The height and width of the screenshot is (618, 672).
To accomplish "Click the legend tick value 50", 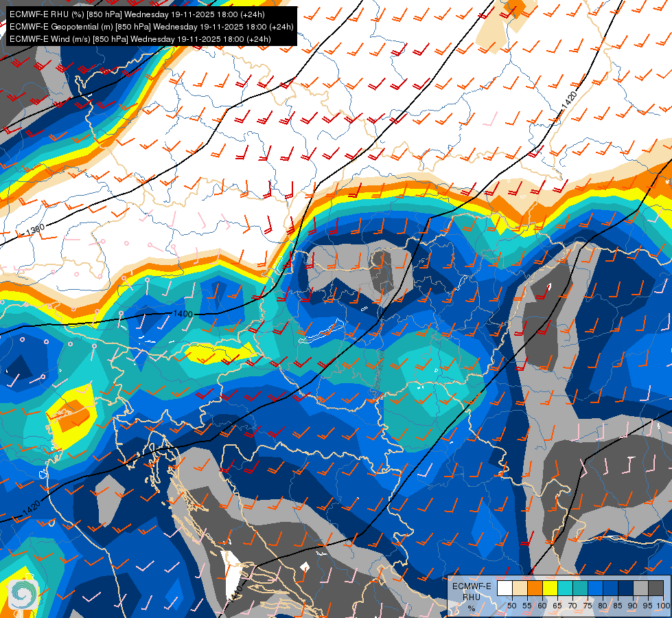I will click(511, 606).
